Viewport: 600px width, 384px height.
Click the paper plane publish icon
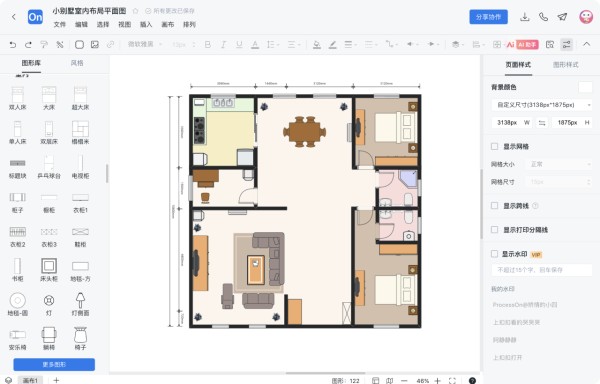562,17
